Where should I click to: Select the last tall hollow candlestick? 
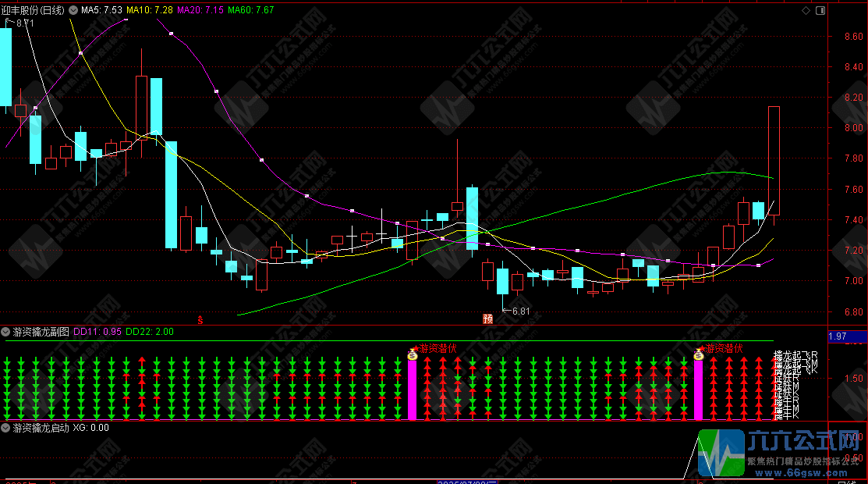click(x=774, y=160)
